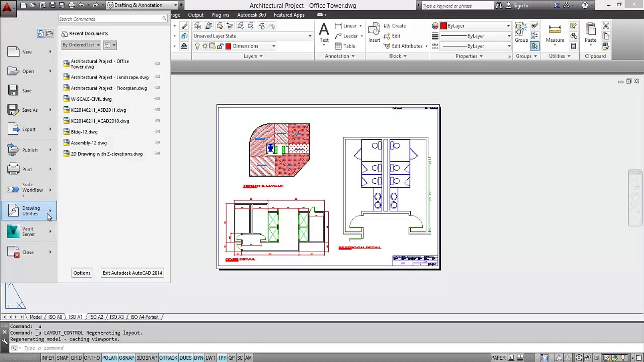Click Exit Autodesk AutoCAD 2014 button
Image resolution: width=644 pixels, height=362 pixels.
[x=132, y=273]
